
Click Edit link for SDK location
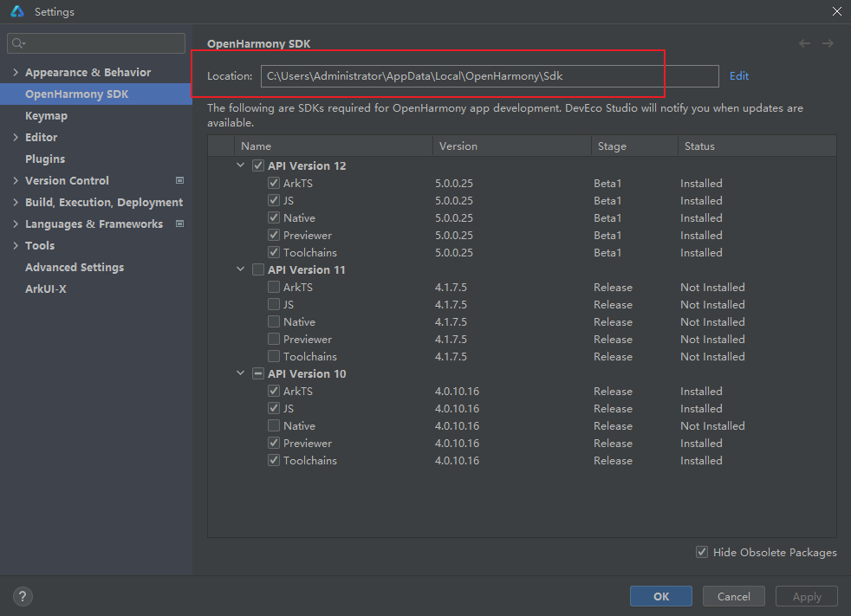click(x=738, y=76)
